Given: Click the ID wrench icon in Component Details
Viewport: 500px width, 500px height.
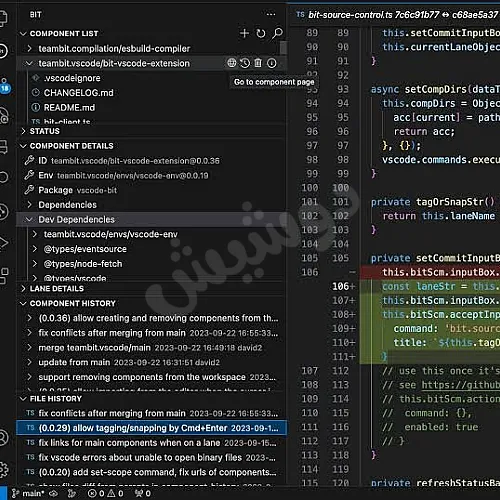Looking at the screenshot, I should coord(29,161).
